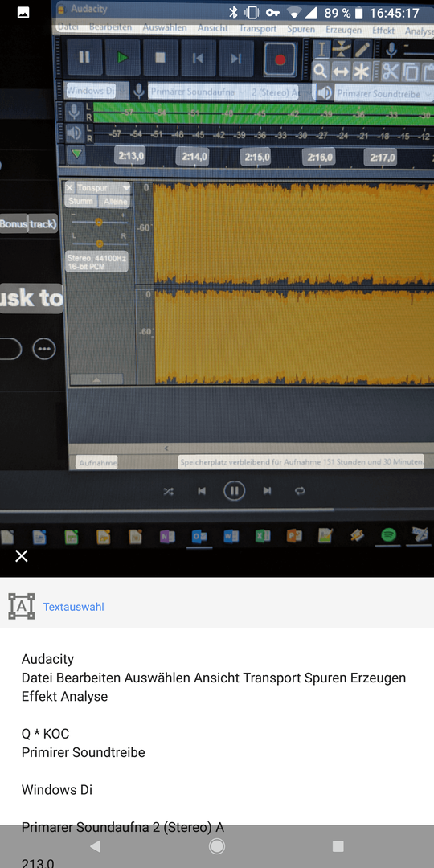Select the Time Shift arrows tool

coord(341,72)
